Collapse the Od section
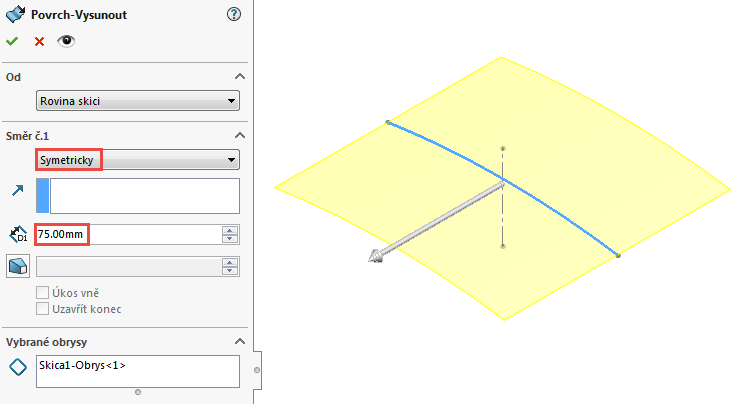Viewport: 750px width, 404px height. (240, 76)
